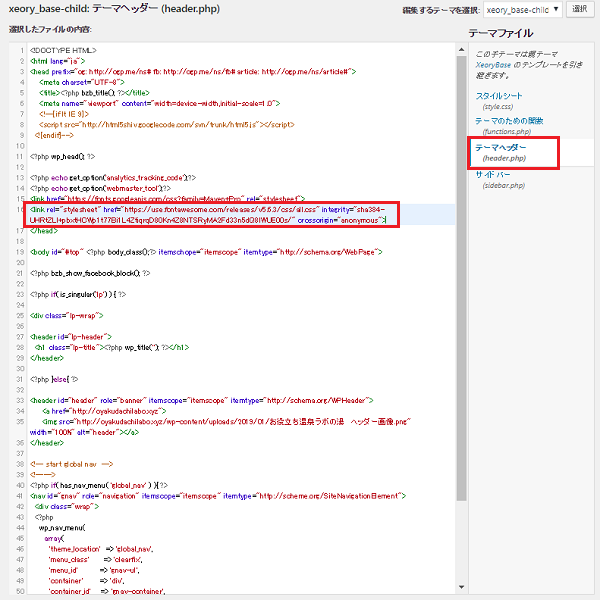Click the is_singular('lp') line
Image resolution: width=600 pixels, height=600 pixels.
(x=78, y=294)
